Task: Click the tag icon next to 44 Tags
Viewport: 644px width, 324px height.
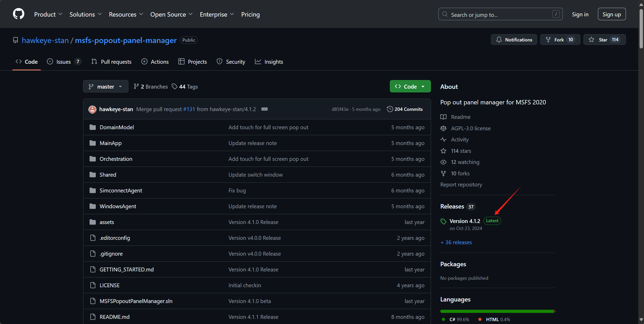Action: pos(175,86)
